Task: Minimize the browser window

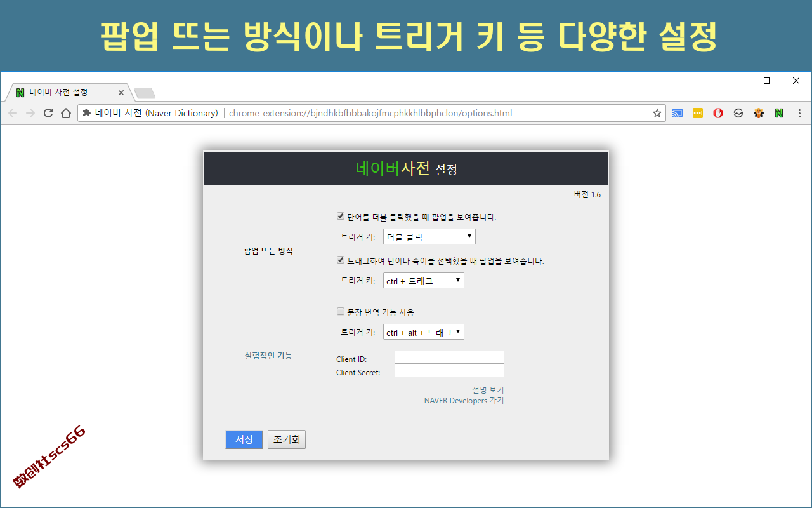Action: tap(738, 81)
